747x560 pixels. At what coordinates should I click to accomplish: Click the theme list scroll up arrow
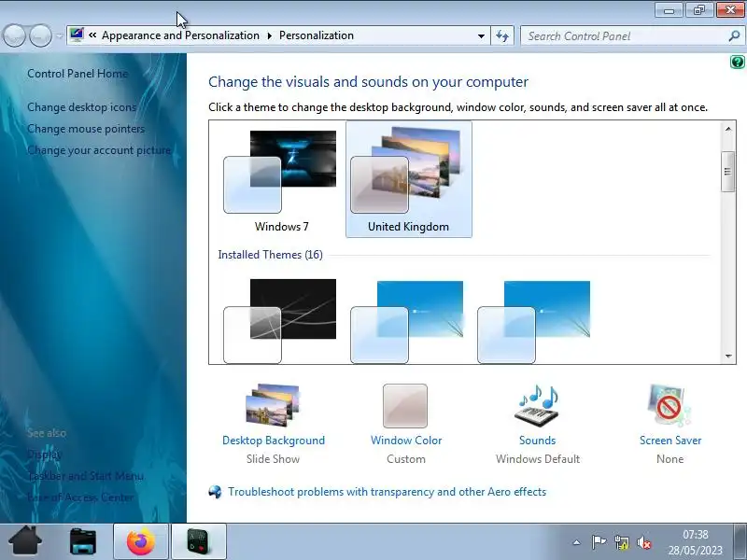(x=728, y=129)
